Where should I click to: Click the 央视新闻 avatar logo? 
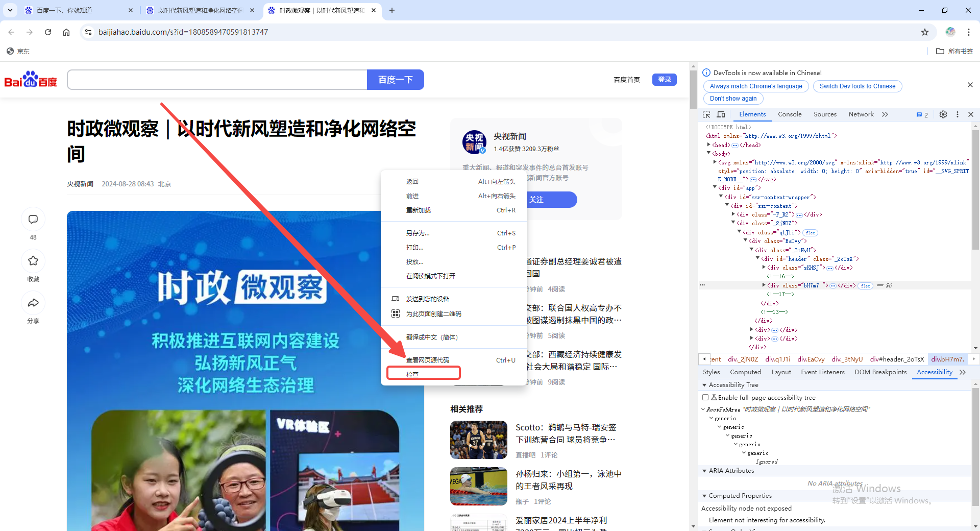pyautogui.click(x=475, y=142)
